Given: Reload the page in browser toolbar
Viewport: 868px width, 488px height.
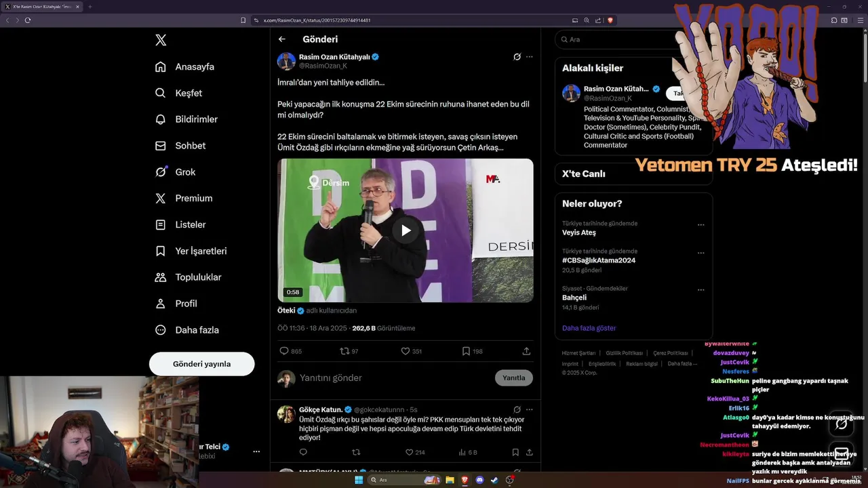Looking at the screenshot, I should click(x=28, y=20).
